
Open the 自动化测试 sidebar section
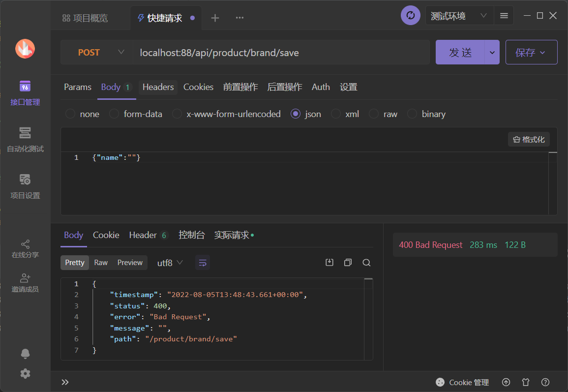[x=25, y=140]
